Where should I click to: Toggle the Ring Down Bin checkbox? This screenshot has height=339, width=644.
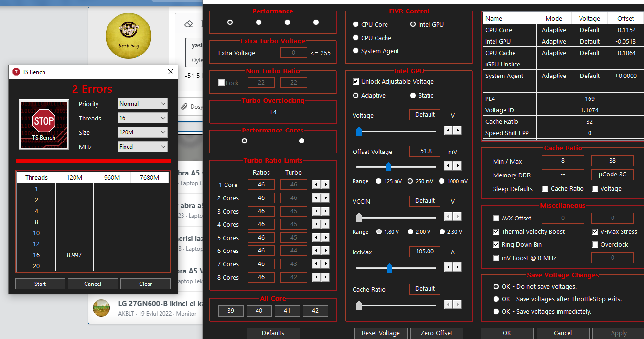pos(496,245)
